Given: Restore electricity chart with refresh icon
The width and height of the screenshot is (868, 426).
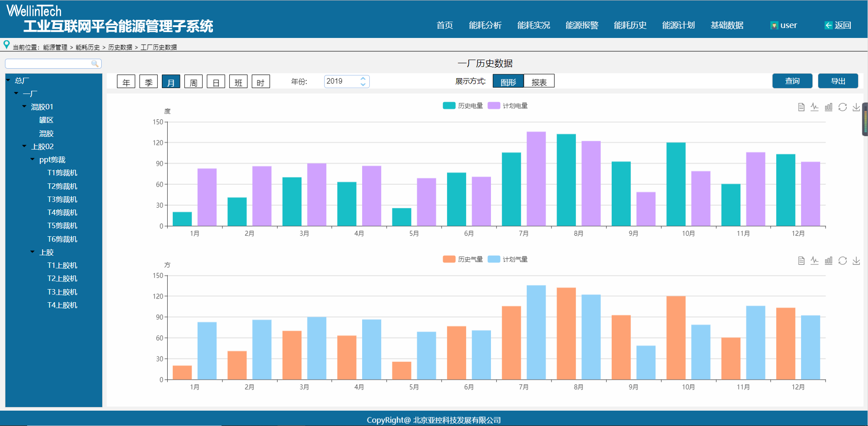Looking at the screenshot, I should click(x=843, y=107).
